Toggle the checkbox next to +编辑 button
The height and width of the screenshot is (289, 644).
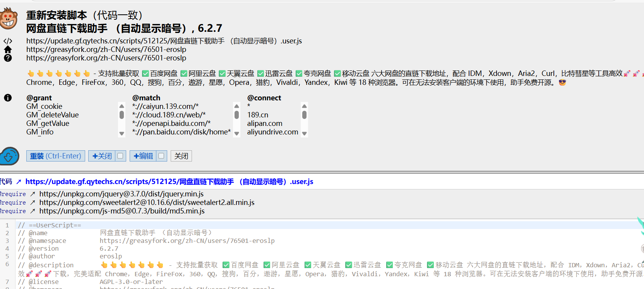pos(161,156)
